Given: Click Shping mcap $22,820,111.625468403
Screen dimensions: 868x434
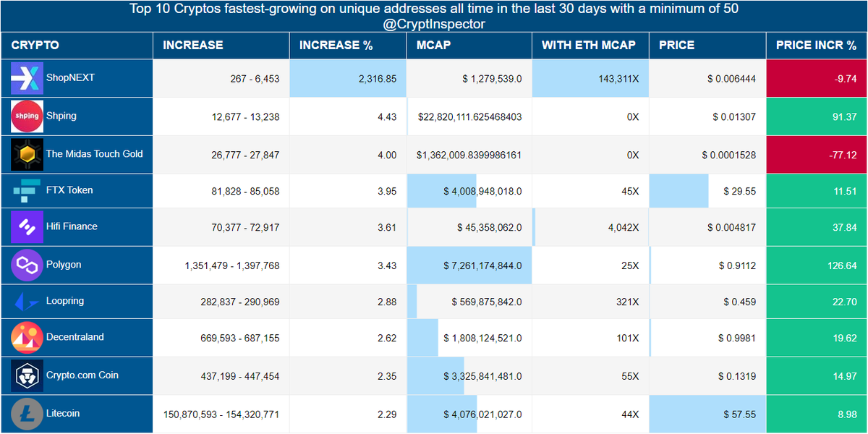Looking at the screenshot, I should 469,116.
